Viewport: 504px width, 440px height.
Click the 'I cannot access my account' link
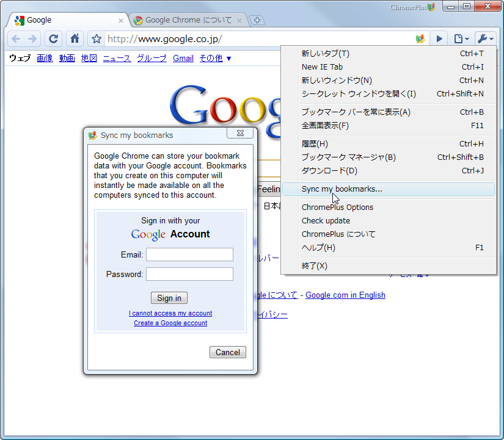[170, 313]
